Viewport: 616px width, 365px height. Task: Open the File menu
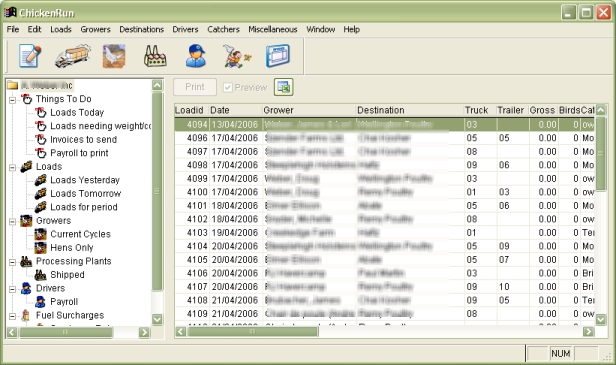coord(13,29)
